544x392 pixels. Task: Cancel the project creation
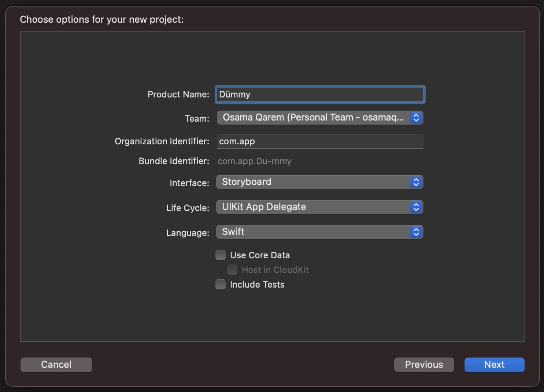click(56, 365)
